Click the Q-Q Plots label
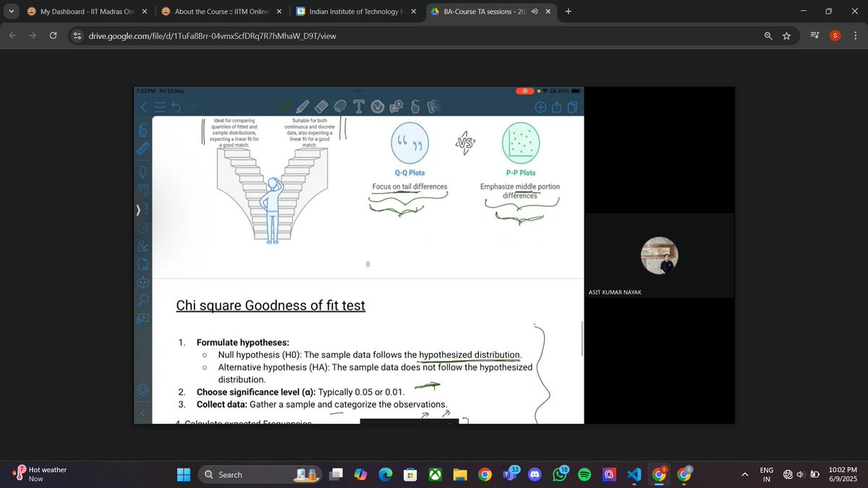868x488 pixels. coord(409,173)
